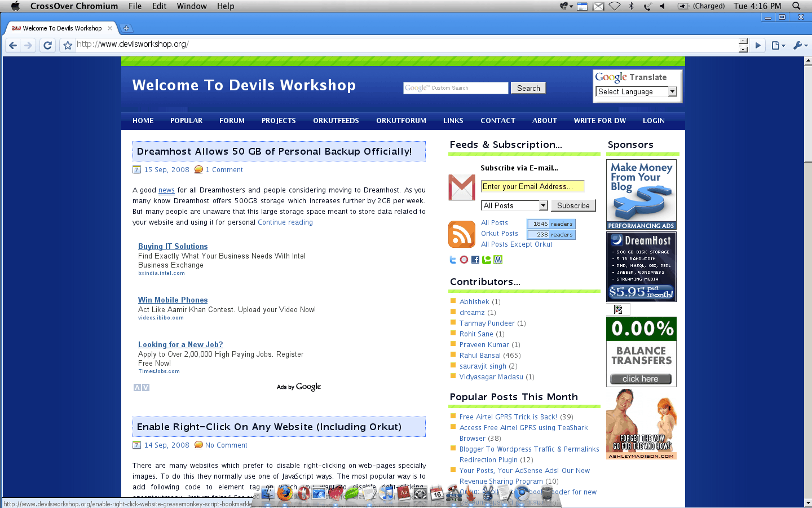Open Buying IT Solutions ad link
812x508 pixels.
tap(173, 247)
